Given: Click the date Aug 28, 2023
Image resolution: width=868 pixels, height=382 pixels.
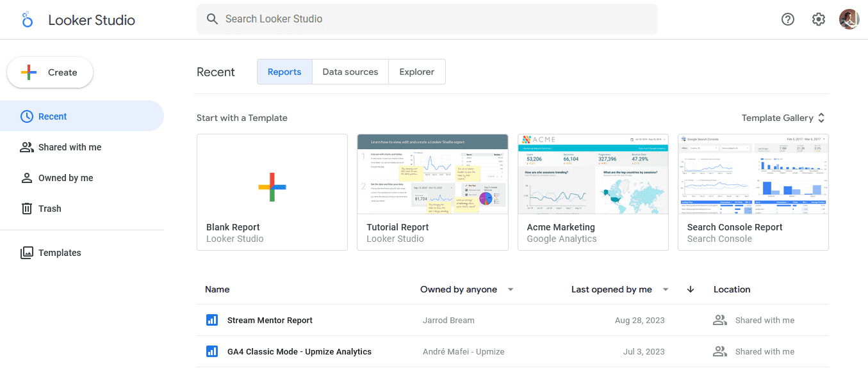Looking at the screenshot, I should pos(639,321).
